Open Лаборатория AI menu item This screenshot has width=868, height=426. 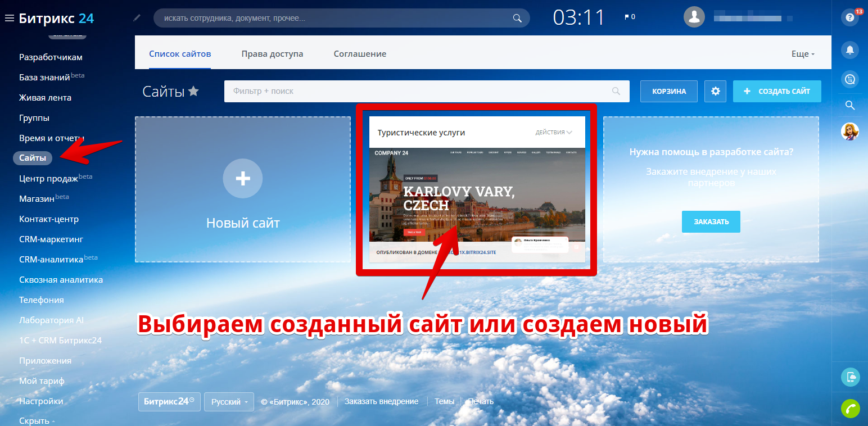[x=51, y=320]
